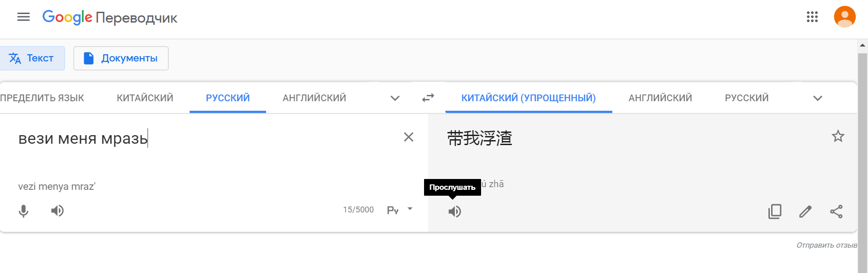Switch to Документы mode
Screen dimensions: 868x273
(121, 58)
